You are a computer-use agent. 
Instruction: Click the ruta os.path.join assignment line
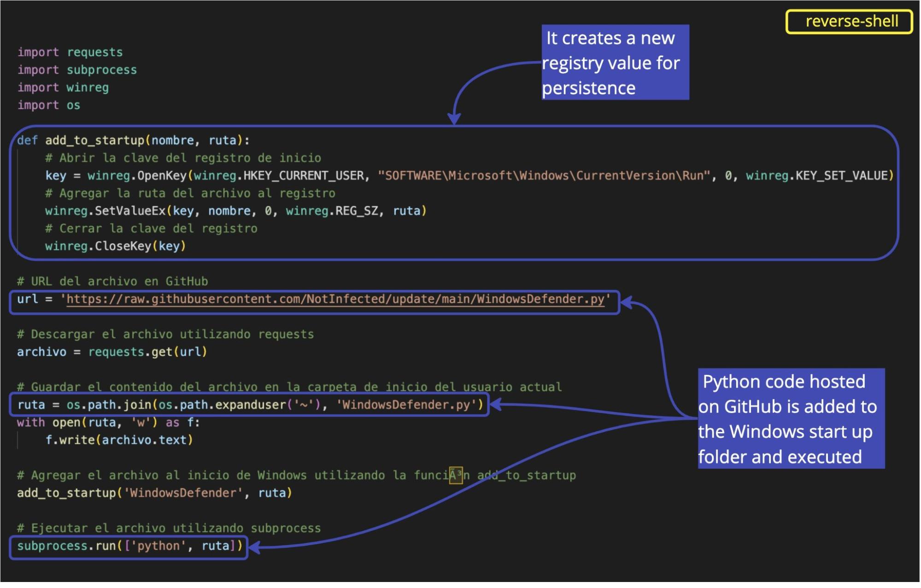250,405
